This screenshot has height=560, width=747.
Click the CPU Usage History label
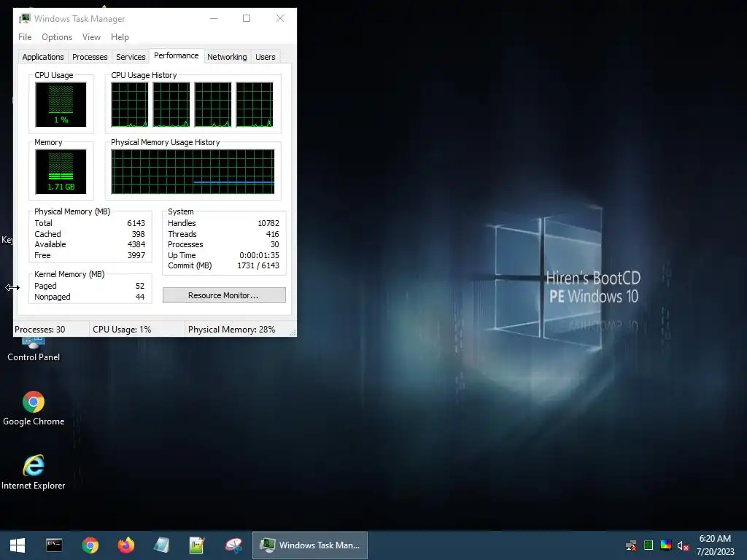(x=144, y=75)
